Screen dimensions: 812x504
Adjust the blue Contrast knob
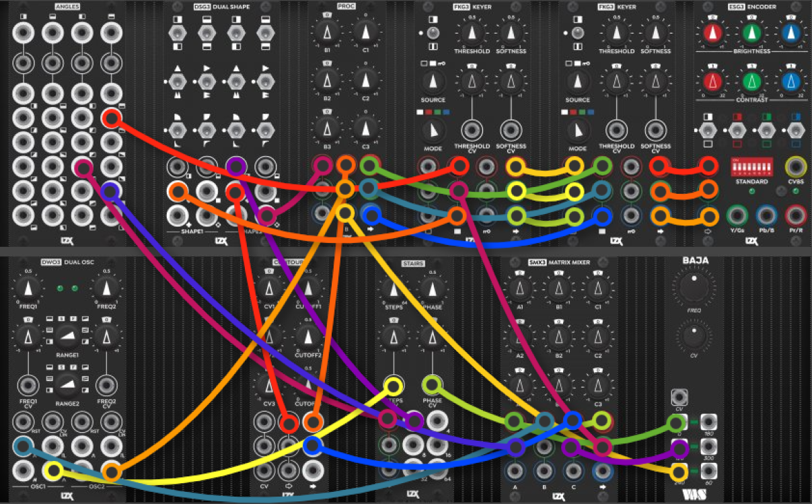792,81
